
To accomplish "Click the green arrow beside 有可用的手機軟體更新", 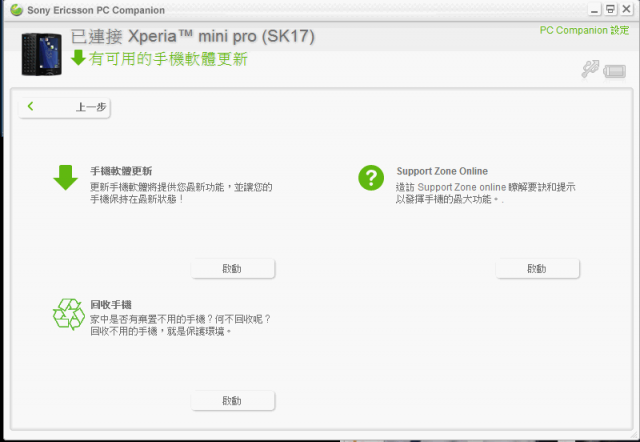I will tap(78, 58).
